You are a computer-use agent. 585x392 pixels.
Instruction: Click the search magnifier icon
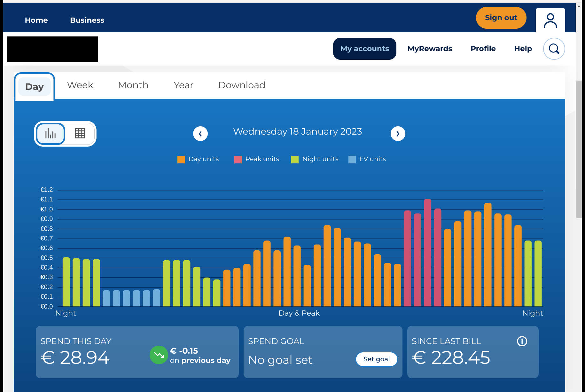tap(554, 49)
